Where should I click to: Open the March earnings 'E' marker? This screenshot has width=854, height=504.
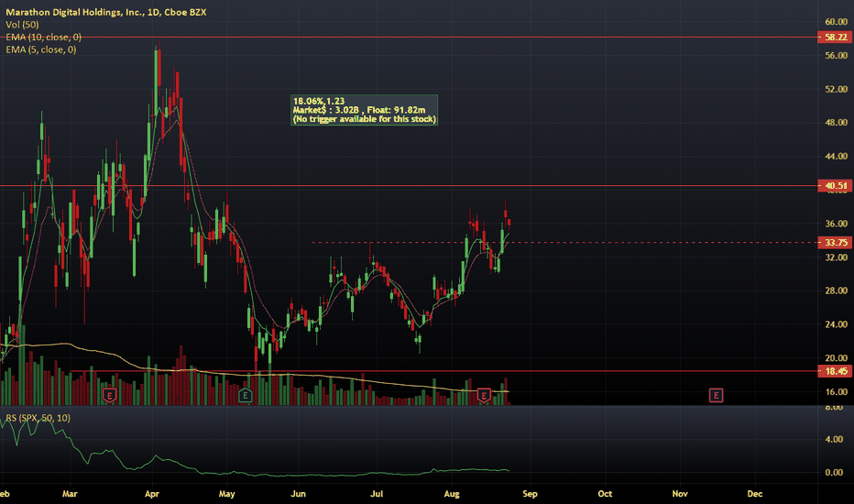pos(109,396)
